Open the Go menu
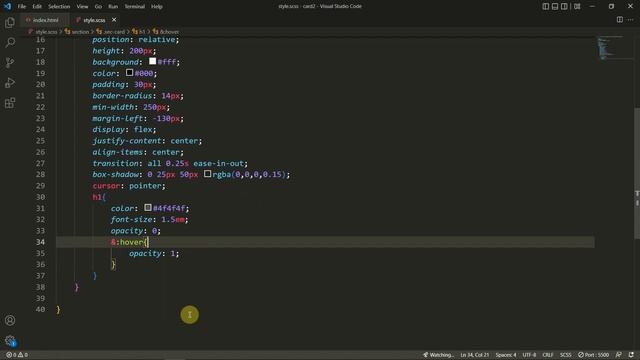The image size is (640, 360). tap(98, 7)
